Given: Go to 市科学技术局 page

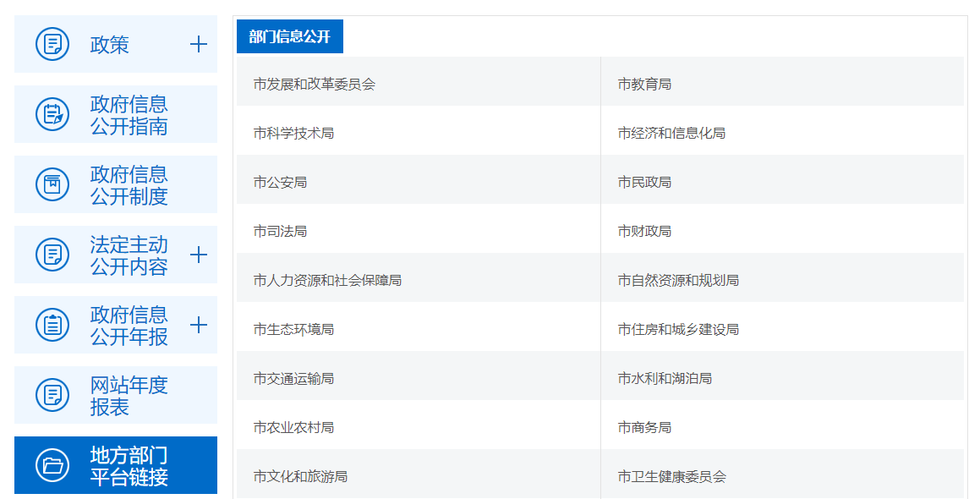Looking at the screenshot, I should click(x=293, y=133).
